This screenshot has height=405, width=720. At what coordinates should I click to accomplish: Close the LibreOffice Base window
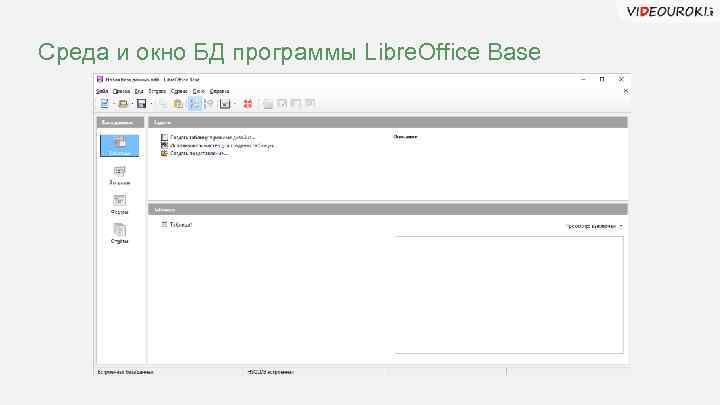coord(621,79)
